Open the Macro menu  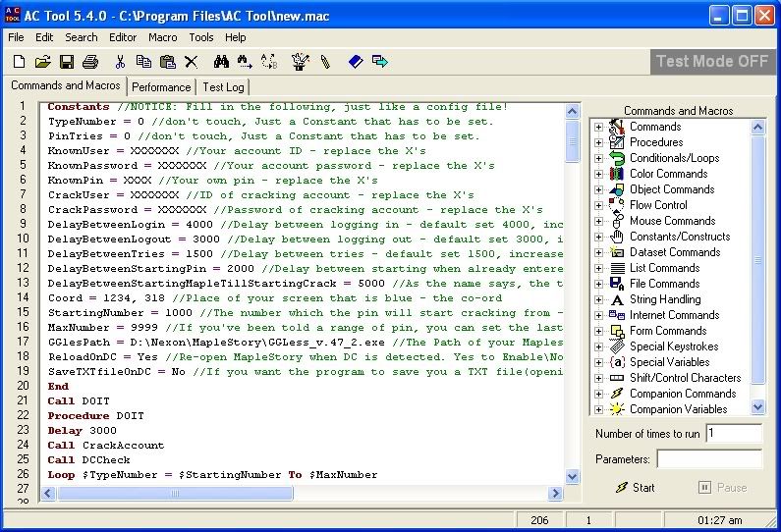click(x=162, y=37)
